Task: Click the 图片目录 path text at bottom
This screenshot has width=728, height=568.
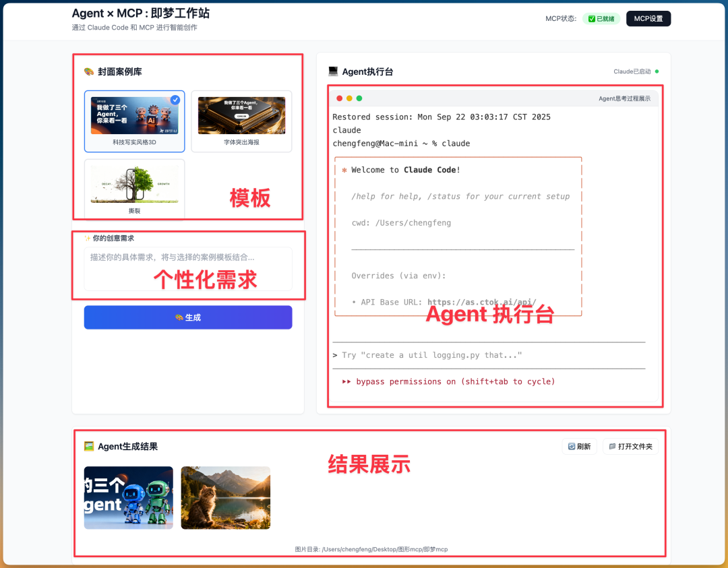Action: tap(371, 549)
